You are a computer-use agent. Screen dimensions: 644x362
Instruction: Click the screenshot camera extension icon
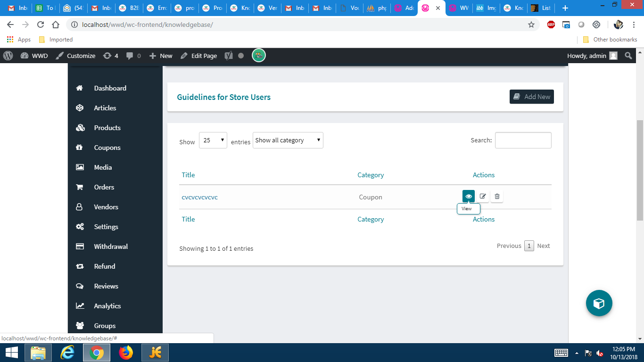(x=566, y=25)
